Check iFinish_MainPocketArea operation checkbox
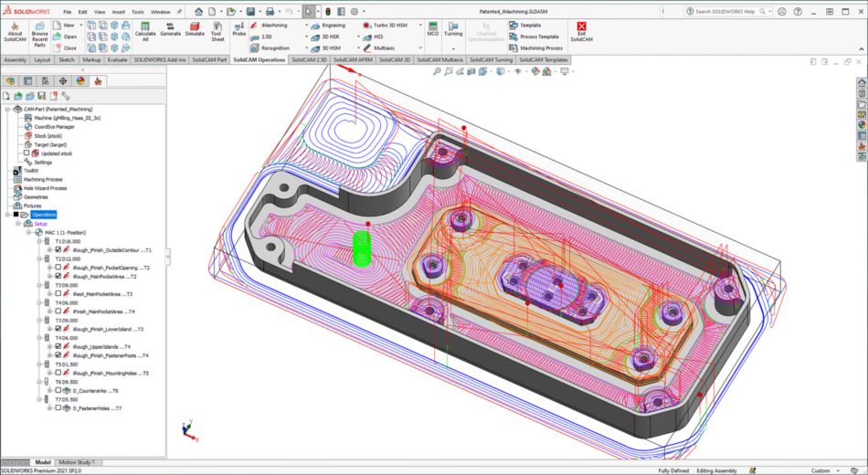The height and width of the screenshot is (475, 868). point(58,311)
